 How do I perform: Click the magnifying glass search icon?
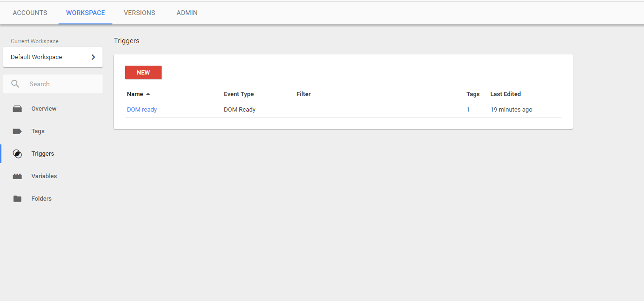coord(15,84)
